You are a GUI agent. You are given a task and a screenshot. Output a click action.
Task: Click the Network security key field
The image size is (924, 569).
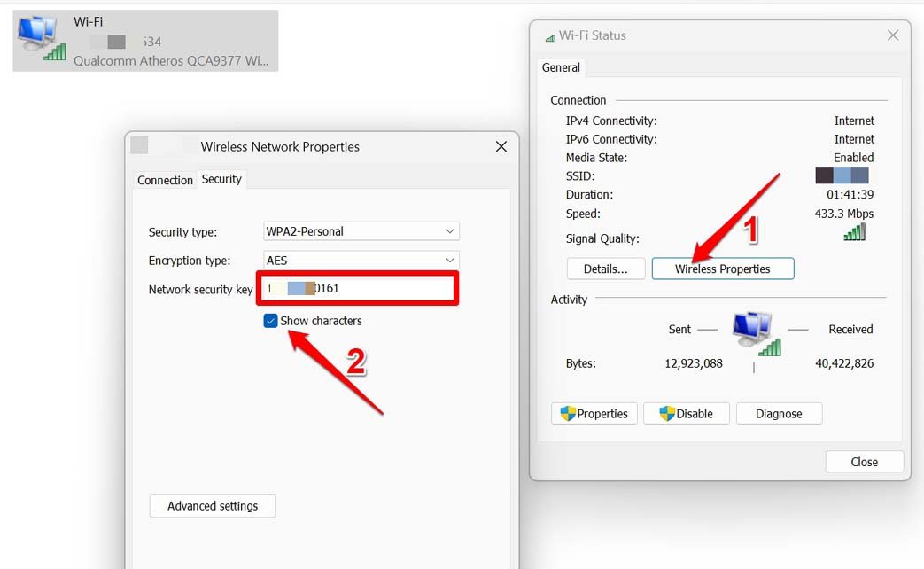point(358,288)
